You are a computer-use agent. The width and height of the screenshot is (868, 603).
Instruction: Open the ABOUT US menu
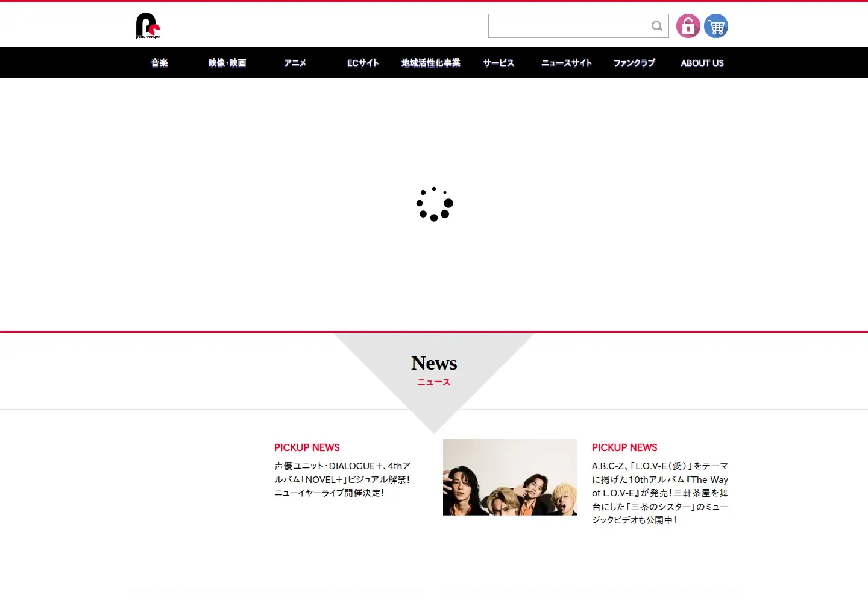pos(702,63)
